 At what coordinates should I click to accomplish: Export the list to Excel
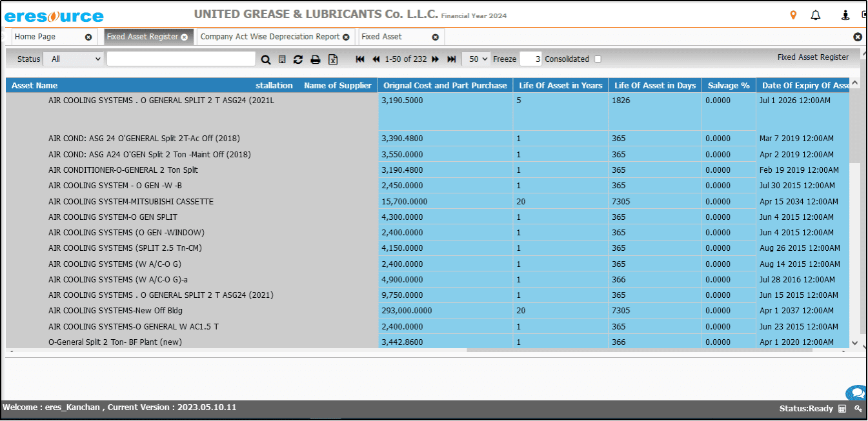click(x=333, y=59)
